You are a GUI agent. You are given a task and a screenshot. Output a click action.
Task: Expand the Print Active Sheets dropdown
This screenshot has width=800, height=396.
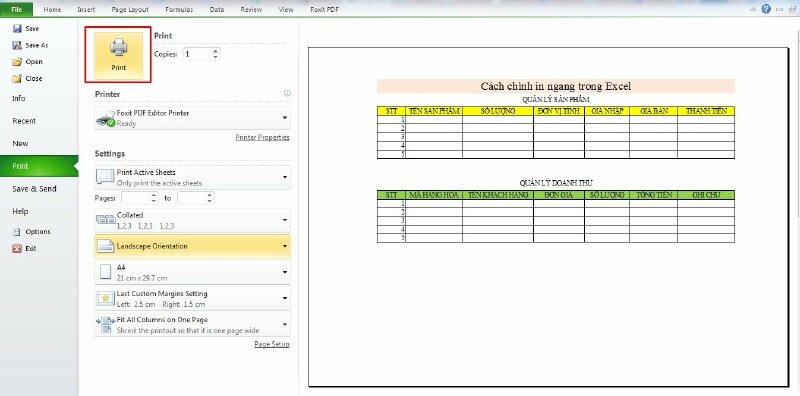click(285, 177)
